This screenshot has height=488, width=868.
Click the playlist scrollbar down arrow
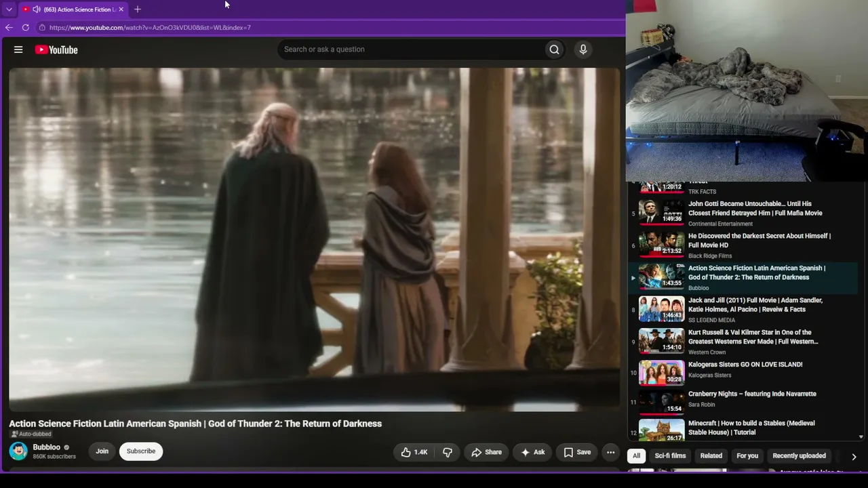coord(861,437)
